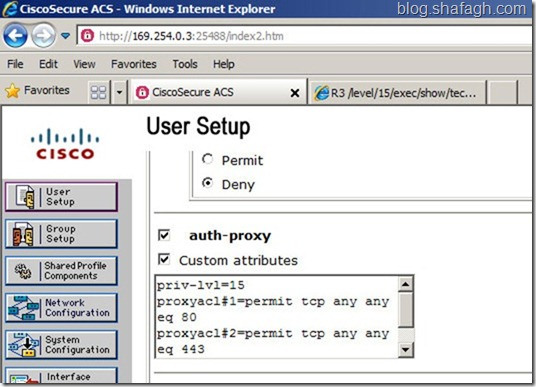Click the browser Back arrow button
The width and height of the screenshot is (536, 387).
coord(15,35)
